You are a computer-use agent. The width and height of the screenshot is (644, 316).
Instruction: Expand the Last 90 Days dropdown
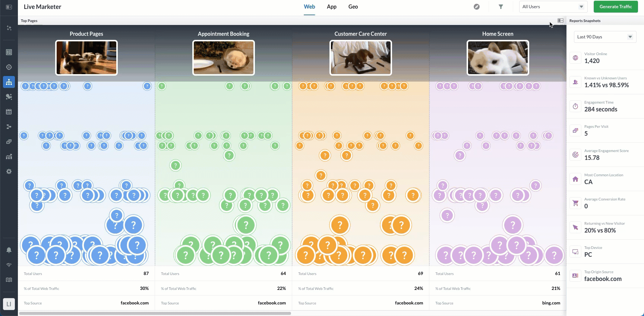click(x=605, y=37)
